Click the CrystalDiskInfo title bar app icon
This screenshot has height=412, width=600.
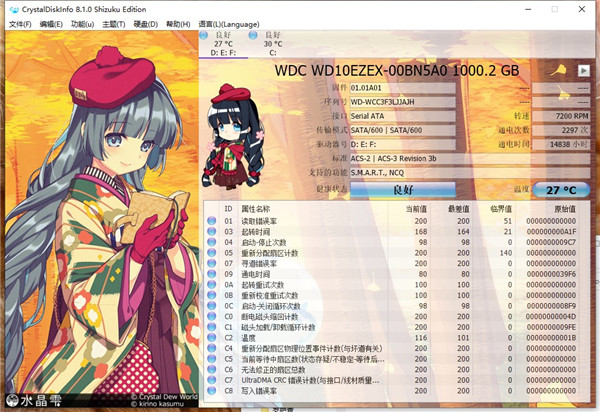pyautogui.click(x=10, y=8)
